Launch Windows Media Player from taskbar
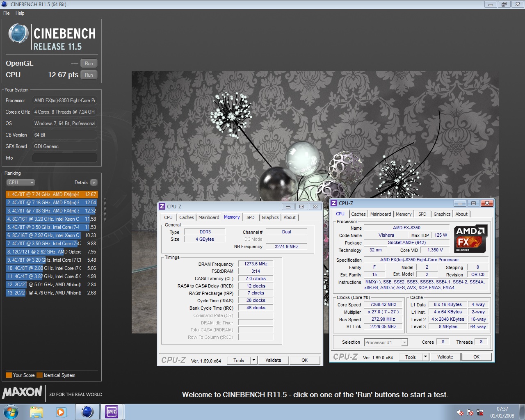This screenshot has height=420, width=525. [x=62, y=412]
